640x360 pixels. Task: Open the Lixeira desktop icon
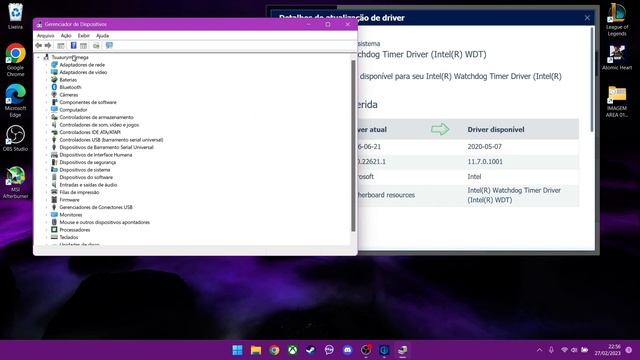pos(16,16)
